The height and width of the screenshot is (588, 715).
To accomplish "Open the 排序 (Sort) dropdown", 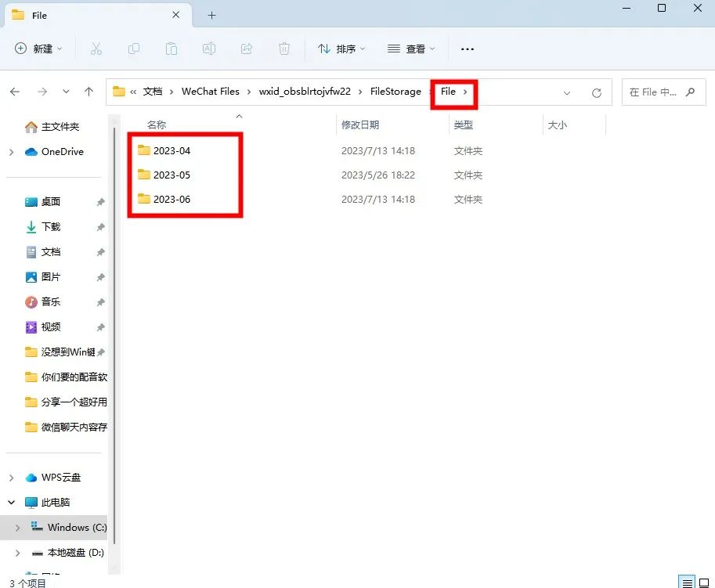I will 341,49.
